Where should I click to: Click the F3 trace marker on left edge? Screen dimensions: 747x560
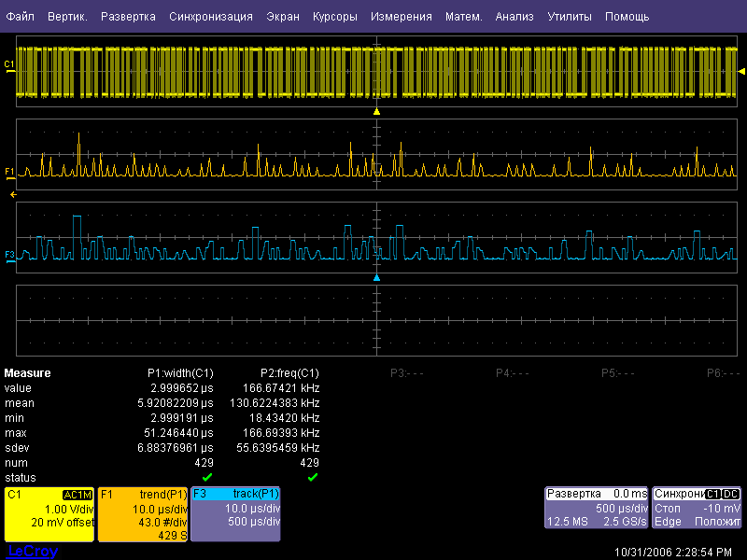coord(9,254)
